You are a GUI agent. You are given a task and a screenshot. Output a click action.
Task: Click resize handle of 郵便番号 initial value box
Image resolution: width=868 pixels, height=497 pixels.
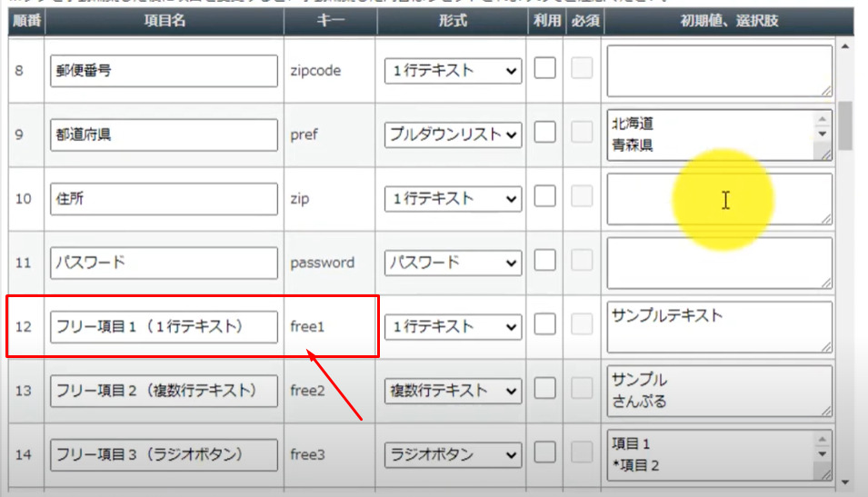tap(827, 91)
